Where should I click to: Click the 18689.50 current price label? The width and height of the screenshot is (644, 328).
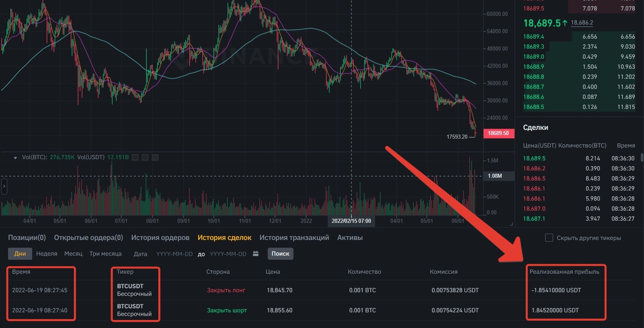tap(498, 133)
